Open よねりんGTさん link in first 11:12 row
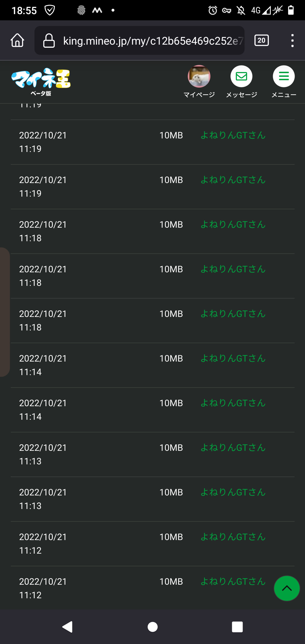 click(233, 537)
